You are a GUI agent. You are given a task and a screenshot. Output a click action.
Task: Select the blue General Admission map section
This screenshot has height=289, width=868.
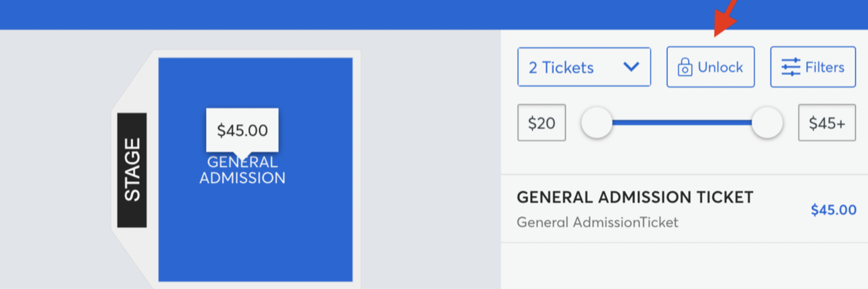click(255, 235)
